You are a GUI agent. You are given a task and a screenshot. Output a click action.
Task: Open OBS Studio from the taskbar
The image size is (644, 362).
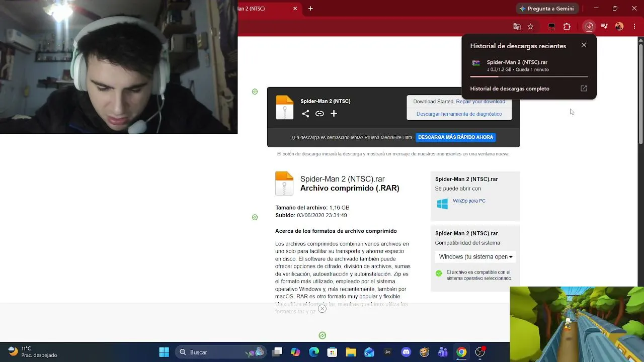pos(480,352)
